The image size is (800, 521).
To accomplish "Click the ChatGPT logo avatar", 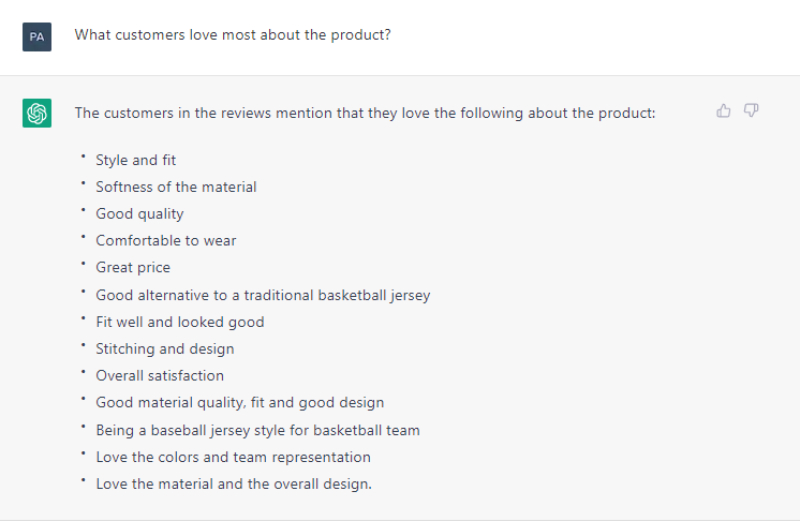I will tap(37, 113).
